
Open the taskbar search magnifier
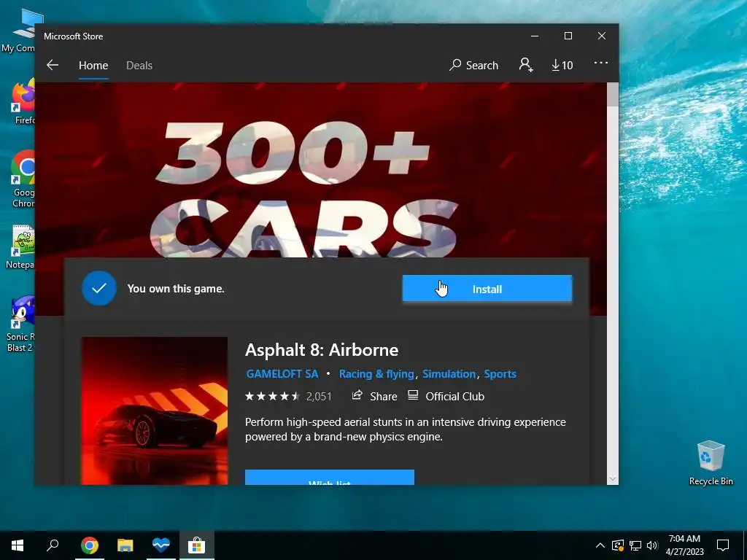click(53, 545)
